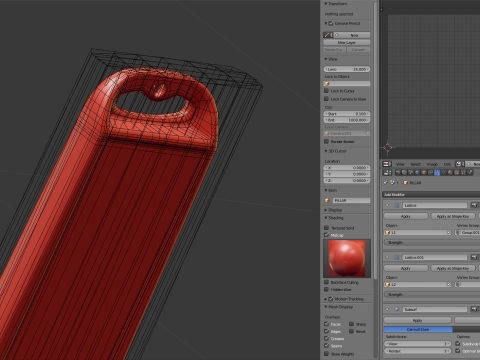Open the Constraints properties tab icon
Image resolution: width=480 pixels, height=360 pixels.
pyautogui.click(x=431, y=172)
